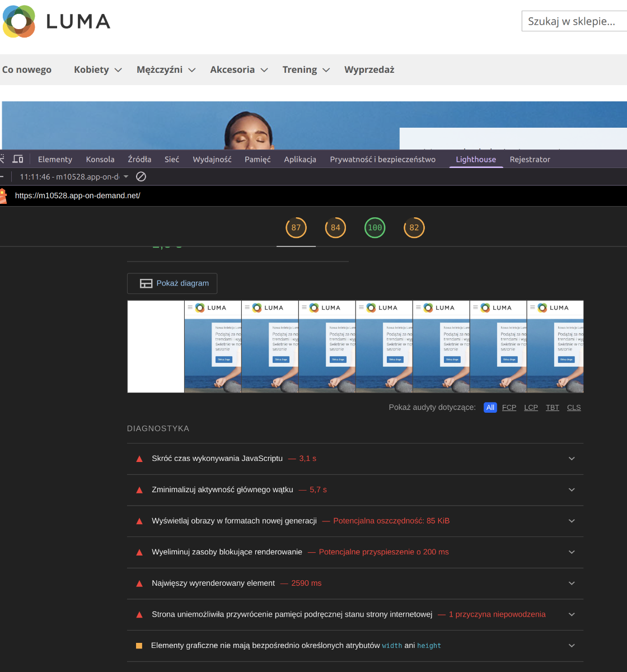627x672 pixels.
Task: Filter audits by FCP
Action: click(509, 407)
